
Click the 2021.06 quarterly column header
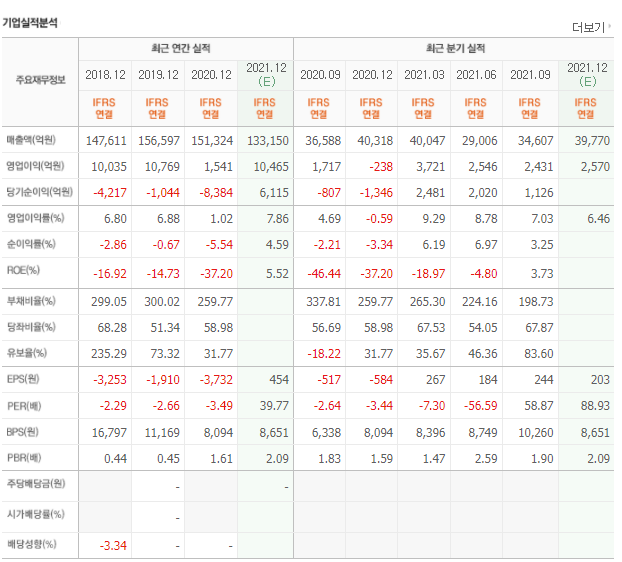(x=476, y=75)
